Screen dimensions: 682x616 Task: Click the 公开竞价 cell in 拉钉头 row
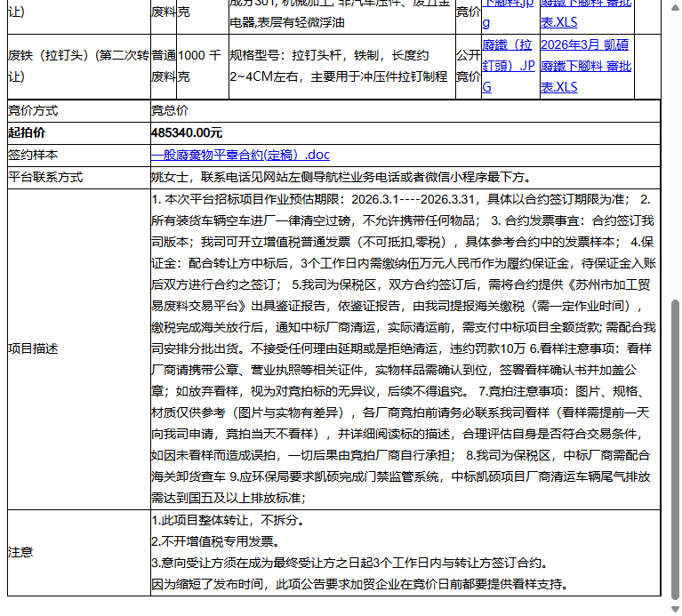(x=469, y=66)
